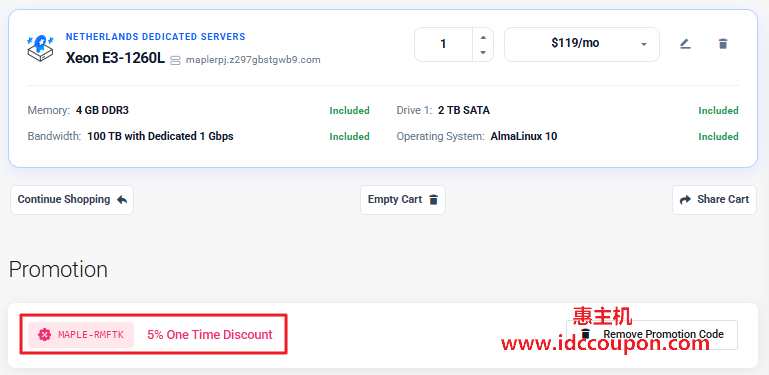Click the 5% One Time Discount text
This screenshot has width=769, height=375.
[210, 335]
